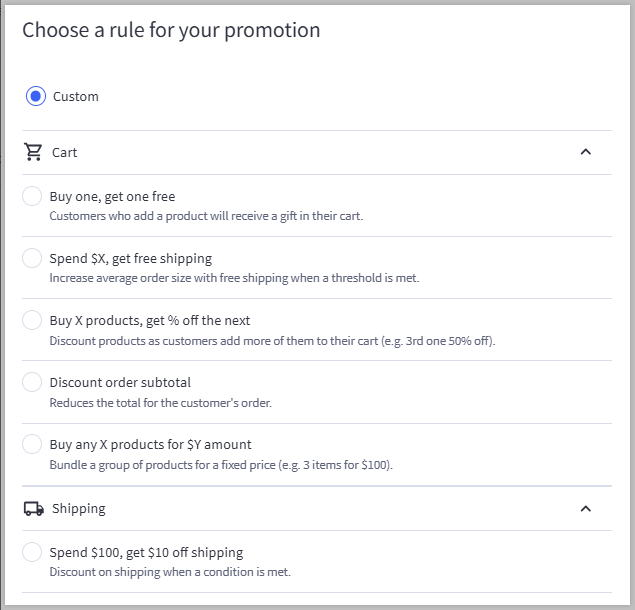
Task: Select Spend $100, get $10 off shipping radio
Action: pos(32,552)
